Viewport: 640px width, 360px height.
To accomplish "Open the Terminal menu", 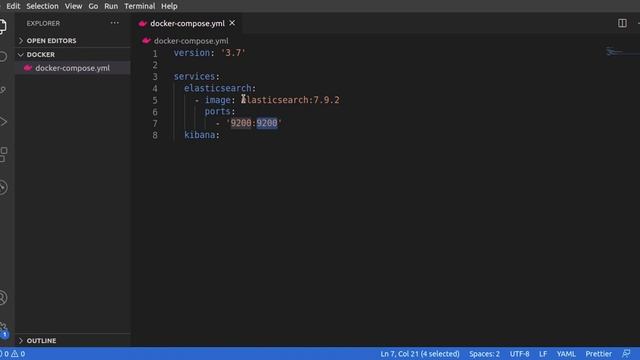I will (140, 6).
